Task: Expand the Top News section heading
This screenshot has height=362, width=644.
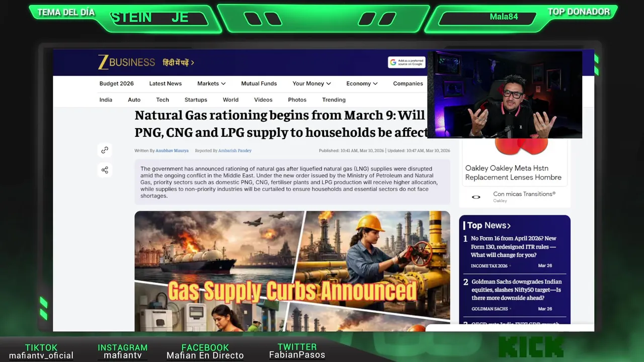Action: point(489,225)
